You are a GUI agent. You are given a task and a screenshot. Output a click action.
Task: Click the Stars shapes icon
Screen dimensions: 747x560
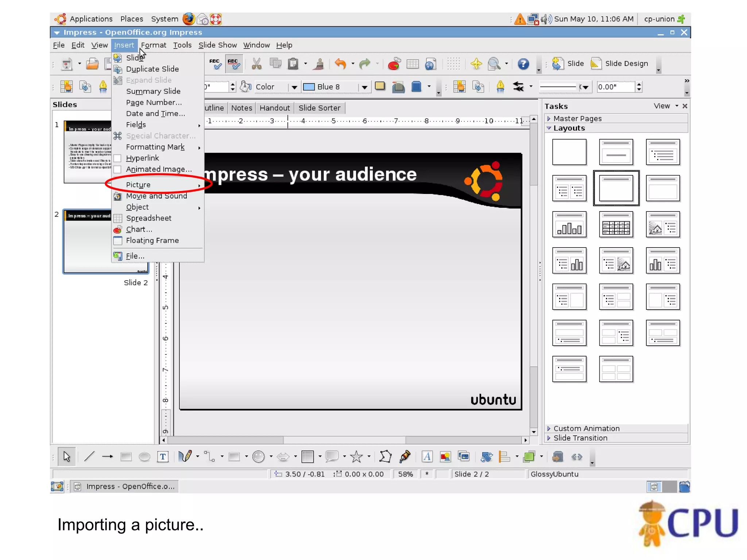coord(356,456)
